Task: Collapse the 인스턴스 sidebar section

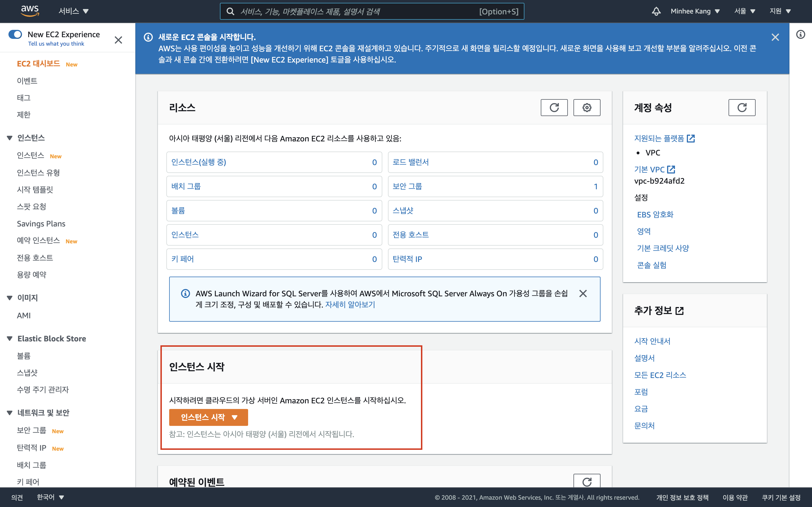Action: point(10,138)
